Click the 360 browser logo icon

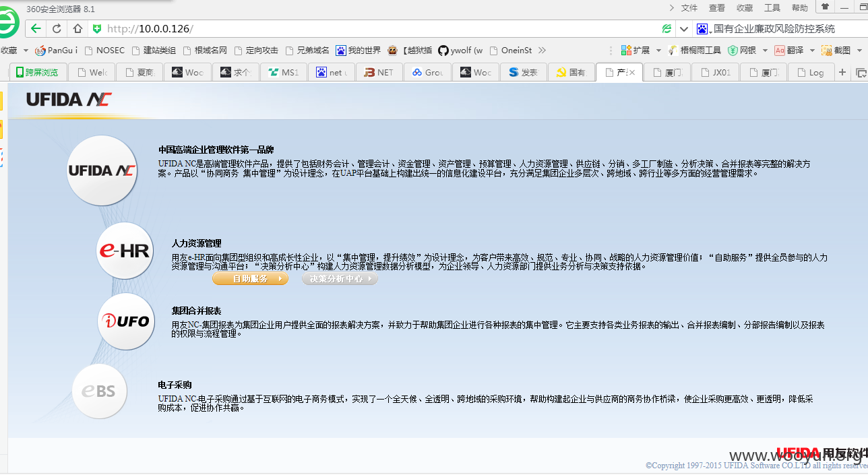point(7,24)
